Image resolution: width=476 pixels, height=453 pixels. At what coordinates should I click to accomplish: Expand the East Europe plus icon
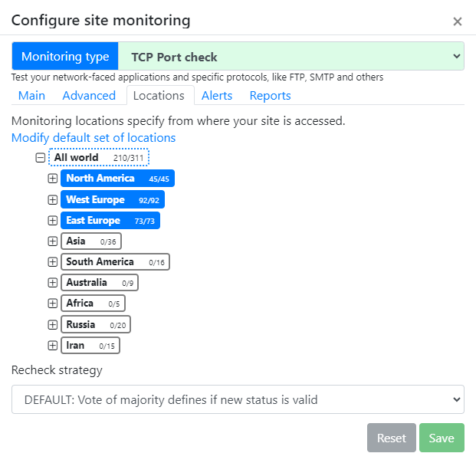(53, 221)
